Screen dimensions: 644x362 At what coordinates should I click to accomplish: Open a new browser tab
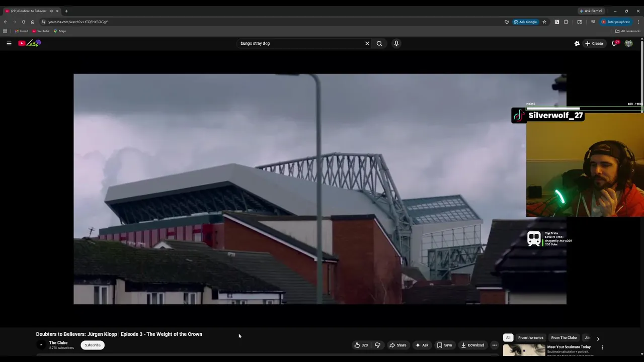coord(66,11)
